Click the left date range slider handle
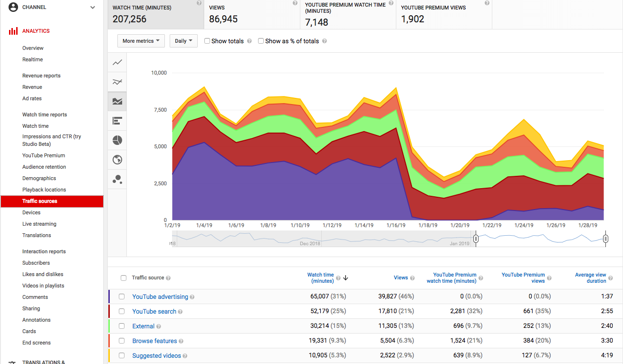Viewport: 623px width, 364px height. tap(476, 239)
